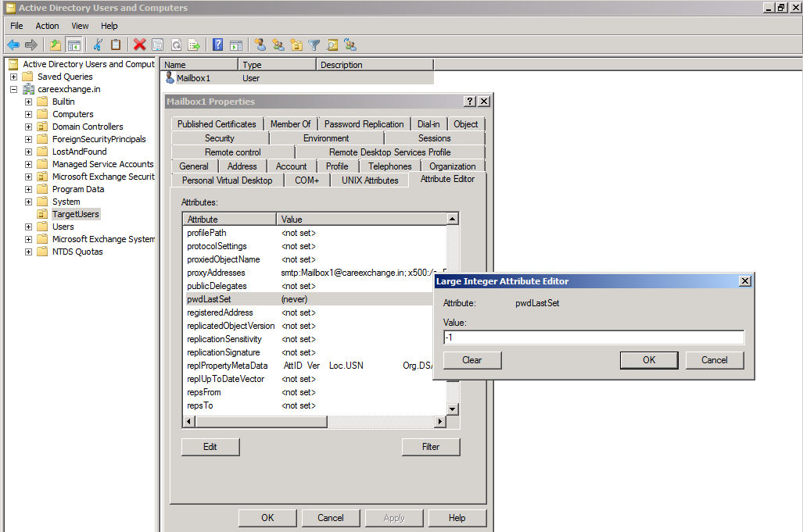The image size is (803, 532).
Task: Expand the ForeignSecurityPrincipals node
Action: point(29,139)
